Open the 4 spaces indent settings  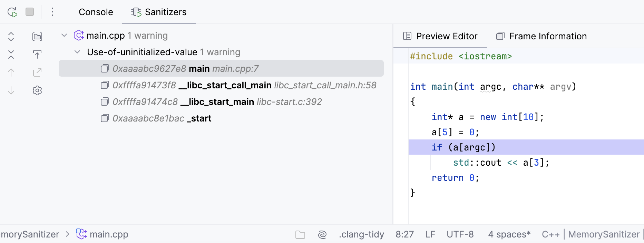pos(509,234)
